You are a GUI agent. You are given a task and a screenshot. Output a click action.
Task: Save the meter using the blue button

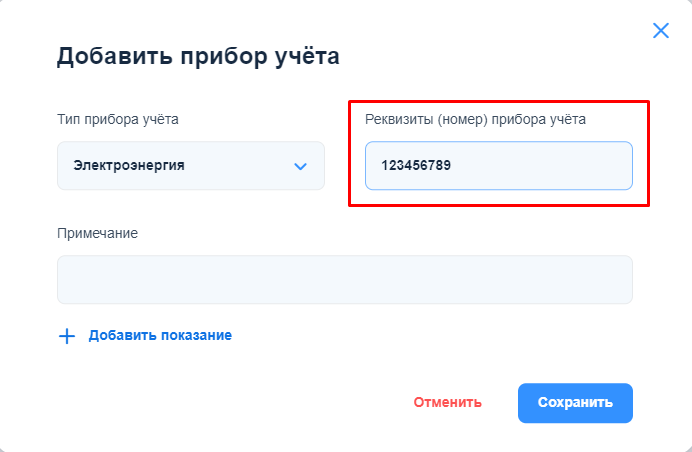point(574,403)
